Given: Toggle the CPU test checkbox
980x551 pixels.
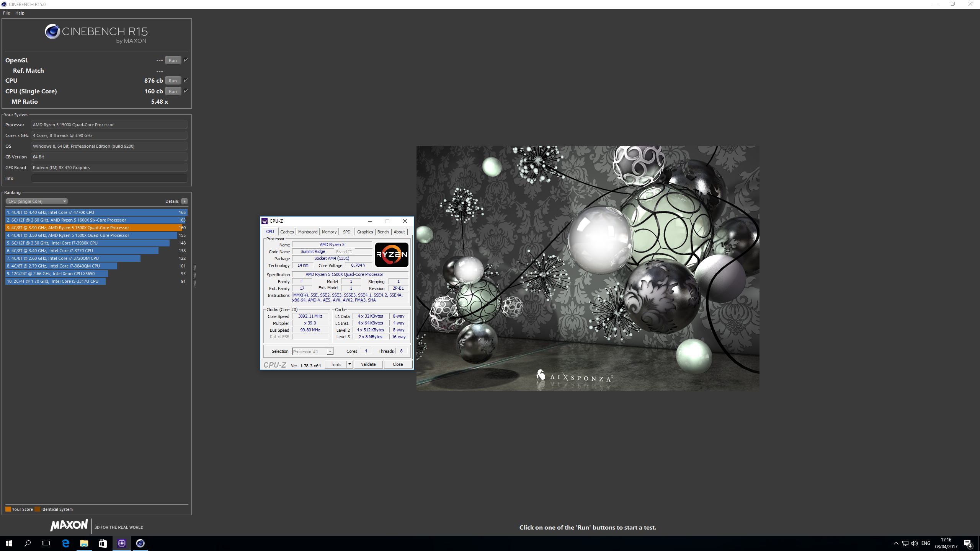Looking at the screenshot, I should point(186,80).
